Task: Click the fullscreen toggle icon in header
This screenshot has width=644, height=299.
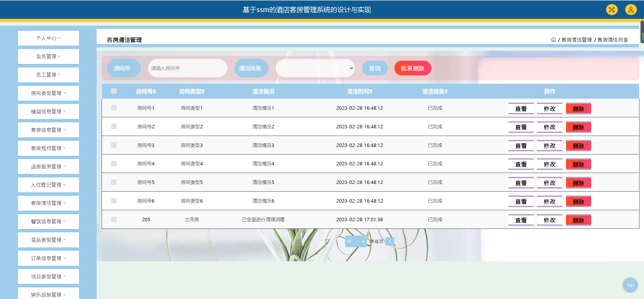Action: point(612,10)
